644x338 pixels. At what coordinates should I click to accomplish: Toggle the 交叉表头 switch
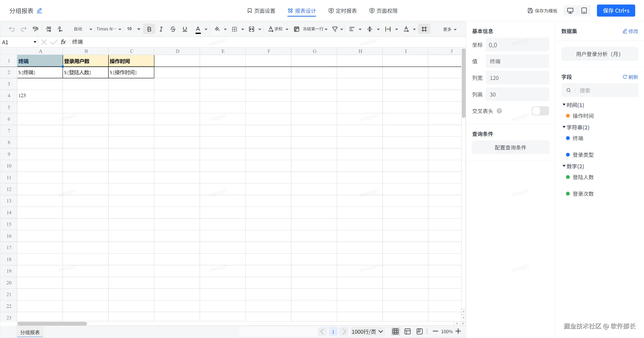(540, 111)
